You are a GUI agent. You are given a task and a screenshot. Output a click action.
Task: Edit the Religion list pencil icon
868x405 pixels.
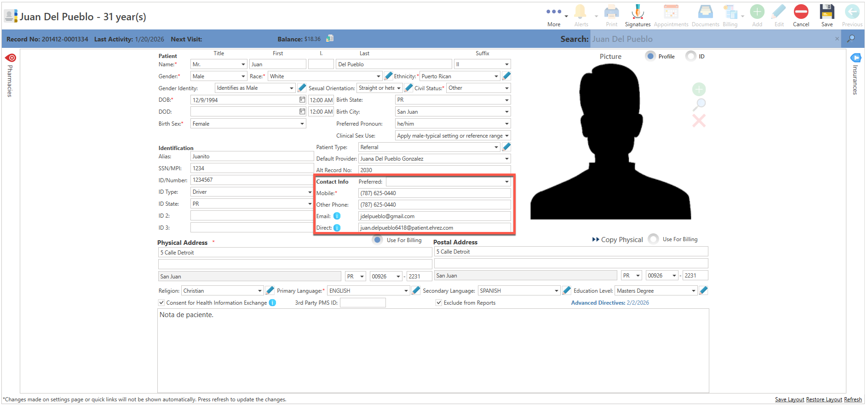pyautogui.click(x=270, y=290)
